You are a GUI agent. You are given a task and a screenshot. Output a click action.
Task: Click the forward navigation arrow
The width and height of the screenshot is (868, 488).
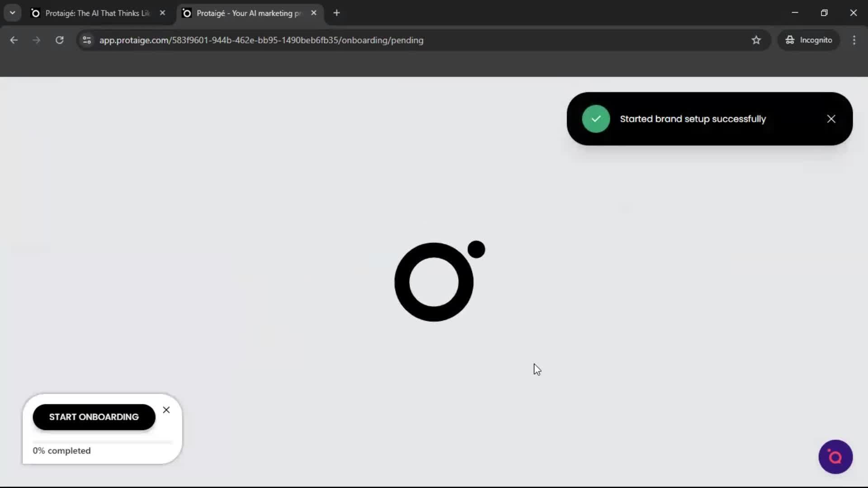coord(36,40)
